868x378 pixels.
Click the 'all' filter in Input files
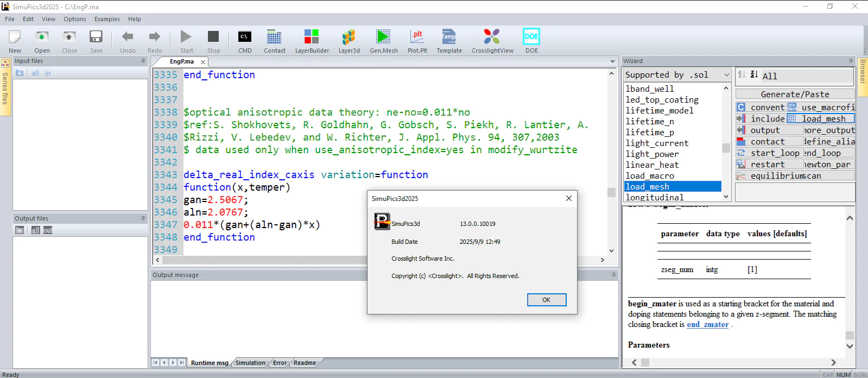(35, 73)
